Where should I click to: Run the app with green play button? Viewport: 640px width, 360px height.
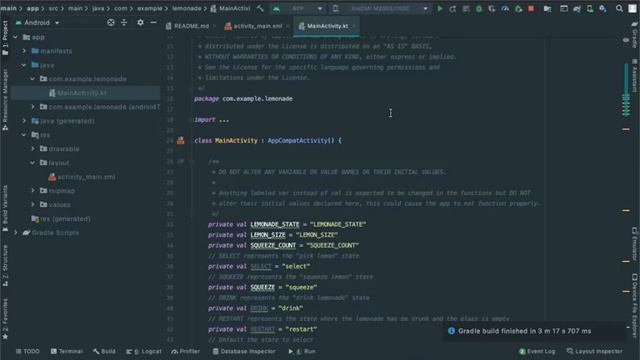440,8
